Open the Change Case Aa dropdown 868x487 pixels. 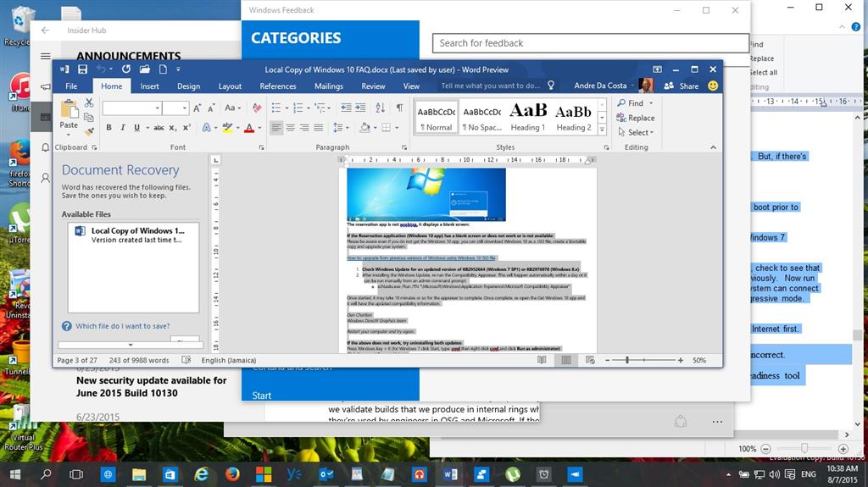(x=232, y=108)
